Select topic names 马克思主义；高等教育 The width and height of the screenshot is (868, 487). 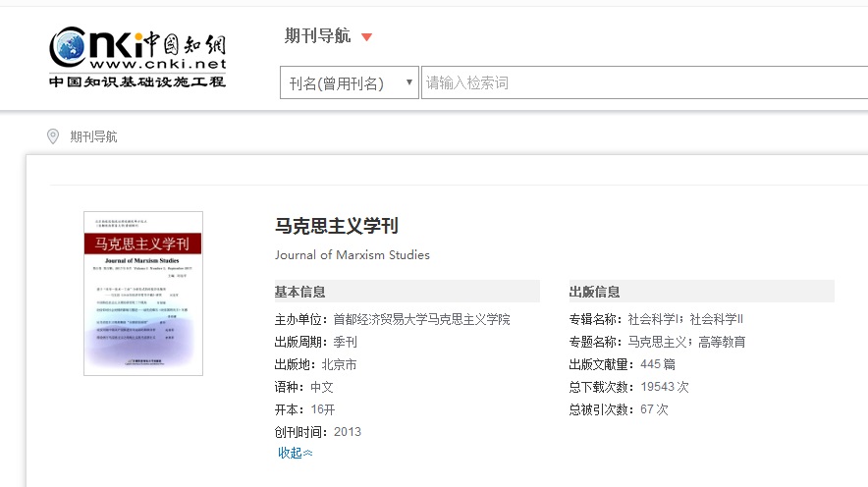686,342
